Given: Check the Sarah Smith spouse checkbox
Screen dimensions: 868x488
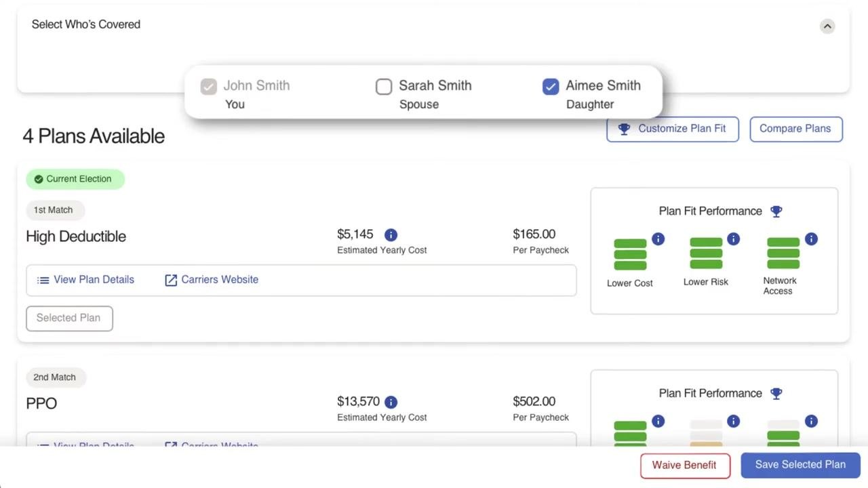Looking at the screenshot, I should point(384,87).
